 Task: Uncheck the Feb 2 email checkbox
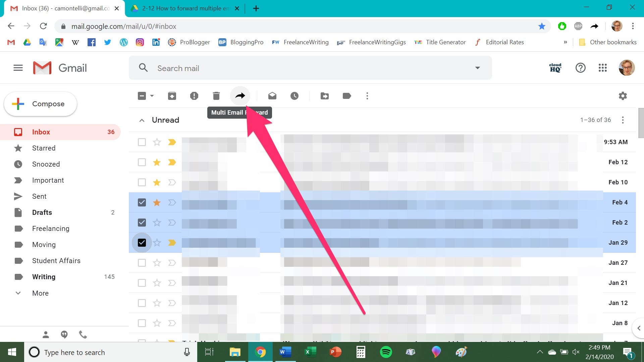click(142, 223)
